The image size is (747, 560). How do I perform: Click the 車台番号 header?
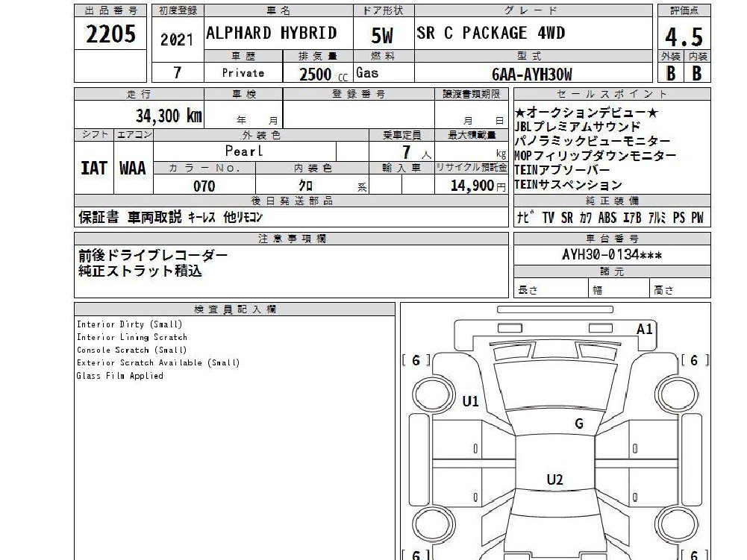612,239
